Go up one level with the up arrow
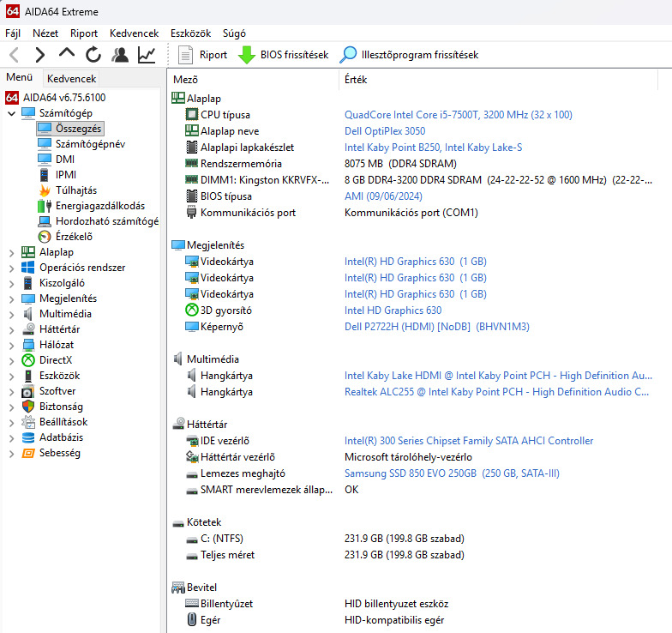Image resolution: width=672 pixels, height=633 pixels. (x=67, y=53)
